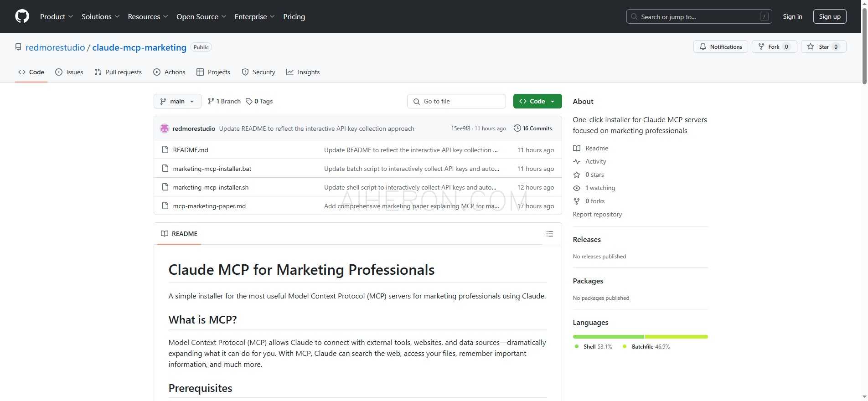Go to GitHub homepage via Octocat logo
The image size is (868, 401).
pos(22,16)
